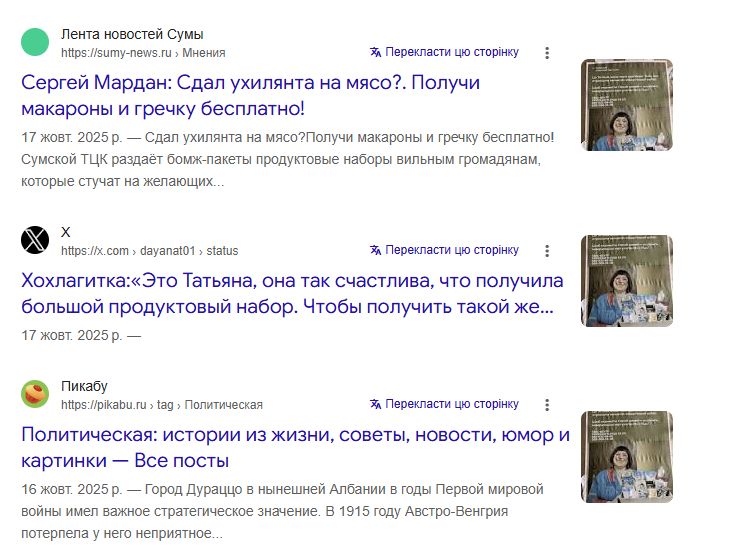Click the green Лента новостей Сумы favicon

[35, 43]
